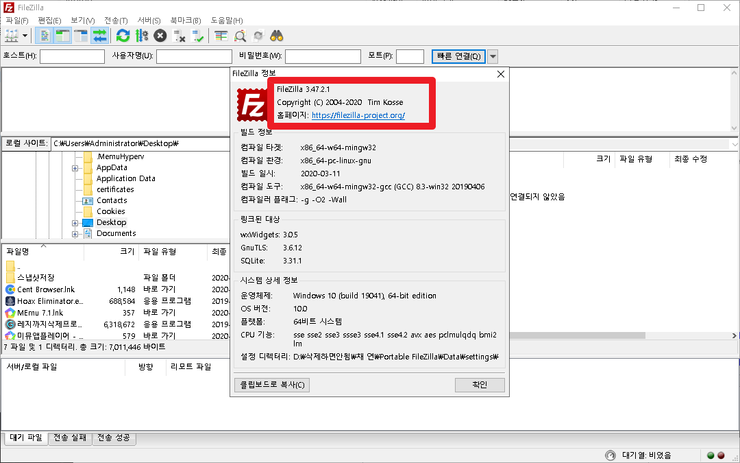Select the .MemuHyperv folder in tree
This screenshot has height=463, width=740.
coord(120,156)
